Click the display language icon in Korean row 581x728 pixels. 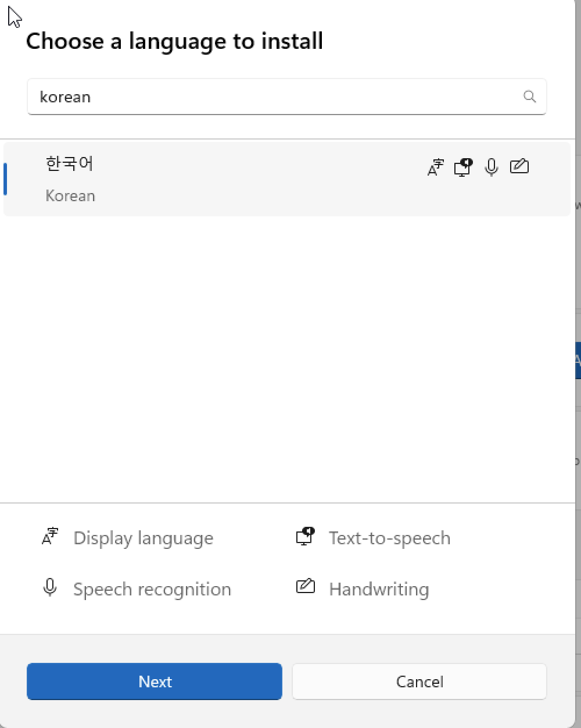pyautogui.click(x=436, y=167)
